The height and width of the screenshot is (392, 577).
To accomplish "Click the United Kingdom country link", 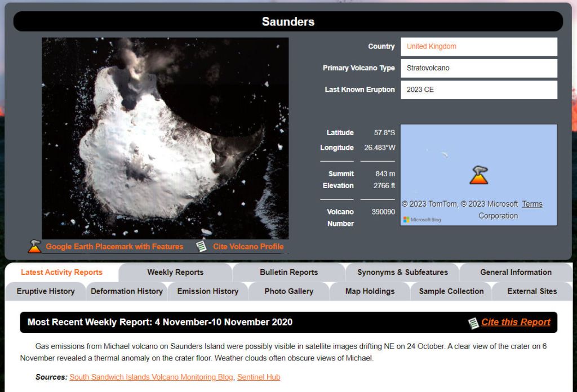I will (432, 47).
